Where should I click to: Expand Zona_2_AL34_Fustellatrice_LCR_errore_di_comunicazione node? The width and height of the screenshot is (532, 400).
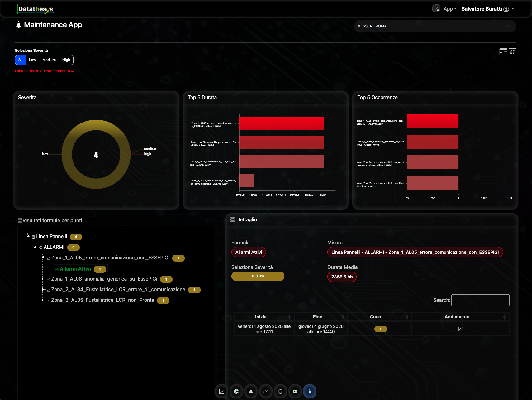(x=42, y=289)
